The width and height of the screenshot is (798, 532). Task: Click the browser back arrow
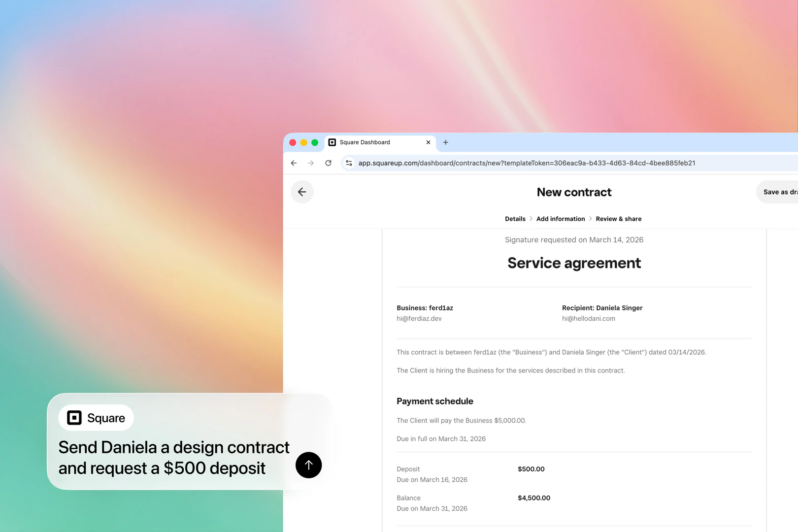click(x=294, y=163)
